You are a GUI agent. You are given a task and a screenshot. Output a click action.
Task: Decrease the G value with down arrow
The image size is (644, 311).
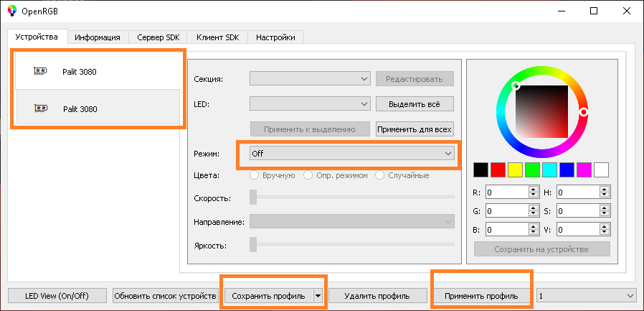(534, 214)
